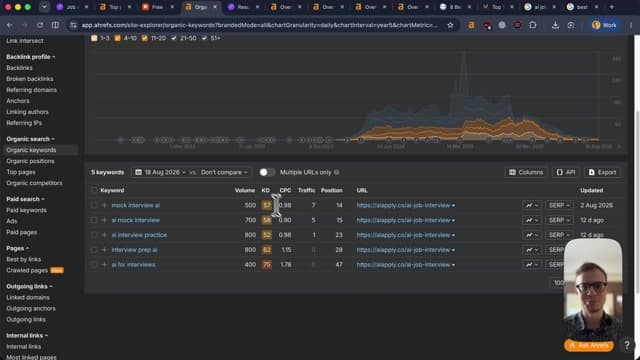Open 'mock interview ai' keyword link
Image resolution: width=640 pixels, height=360 pixels.
pyautogui.click(x=136, y=205)
